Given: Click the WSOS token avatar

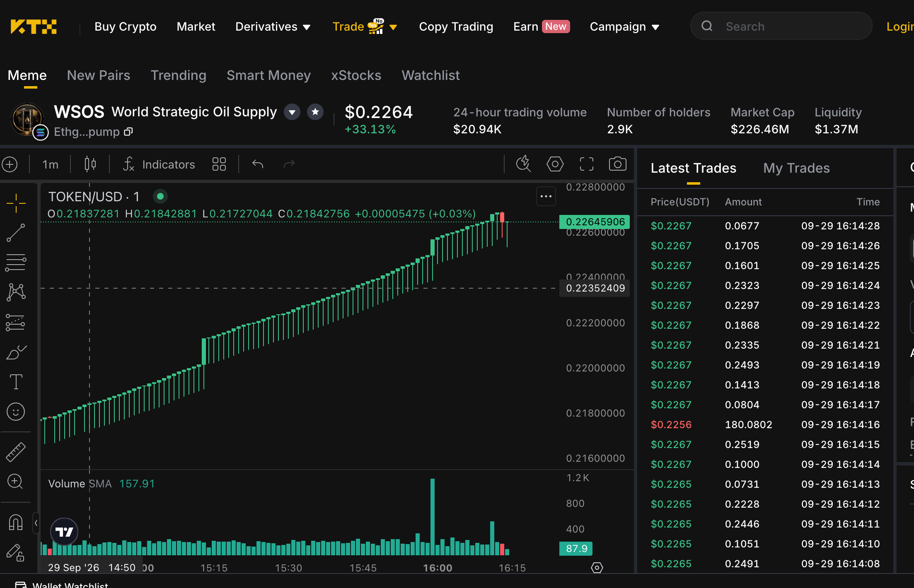Looking at the screenshot, I should [x=27, y=120].
